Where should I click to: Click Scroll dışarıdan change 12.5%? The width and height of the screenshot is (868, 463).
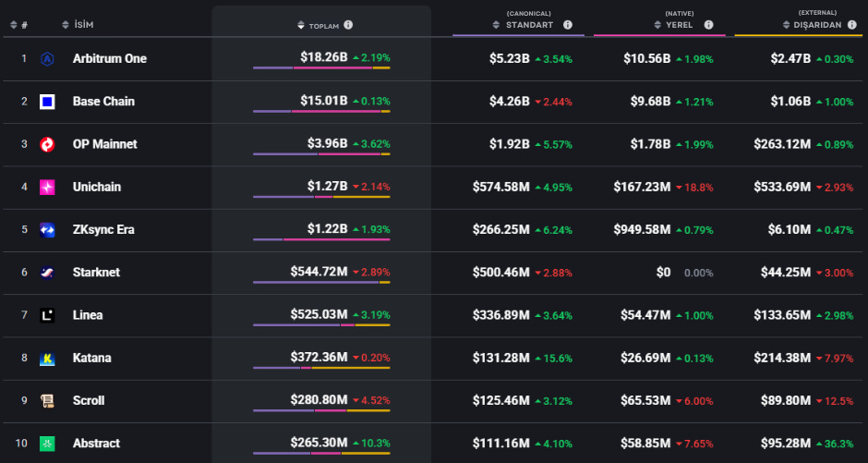pyautogui.click(x=836, y=401)
